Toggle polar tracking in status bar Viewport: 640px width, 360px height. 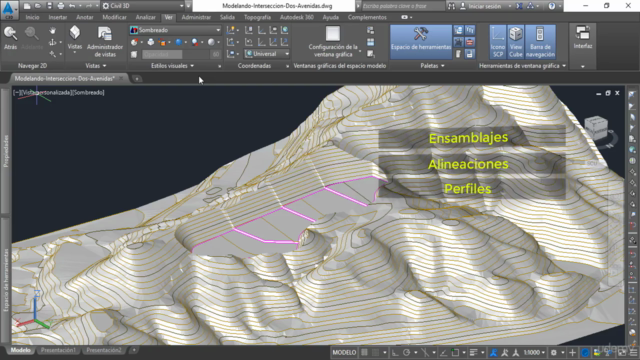406,353
